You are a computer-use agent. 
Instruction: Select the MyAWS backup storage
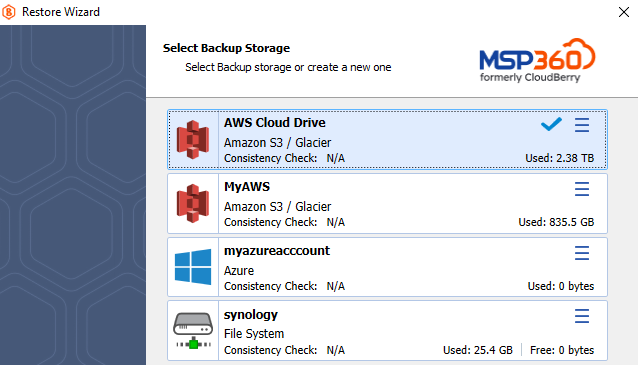(387, 203)
